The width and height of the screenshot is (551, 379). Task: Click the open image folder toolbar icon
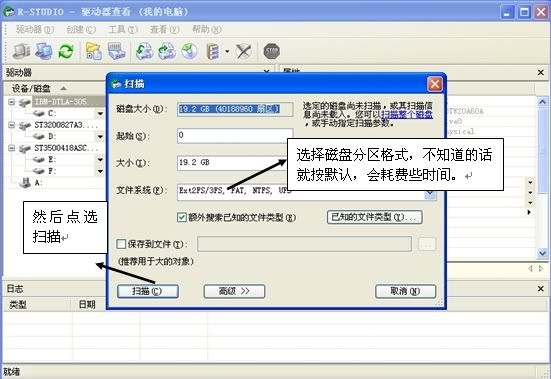click(94, 51)
